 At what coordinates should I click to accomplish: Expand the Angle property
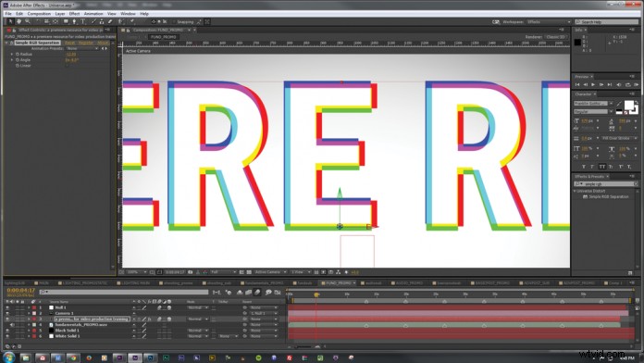tap(12, 60)
